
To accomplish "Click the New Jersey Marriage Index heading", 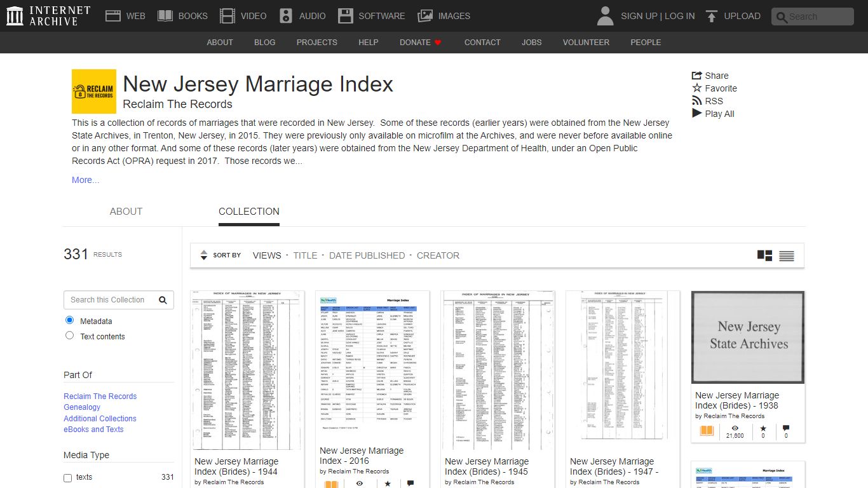I will click(x=258, y=84).
